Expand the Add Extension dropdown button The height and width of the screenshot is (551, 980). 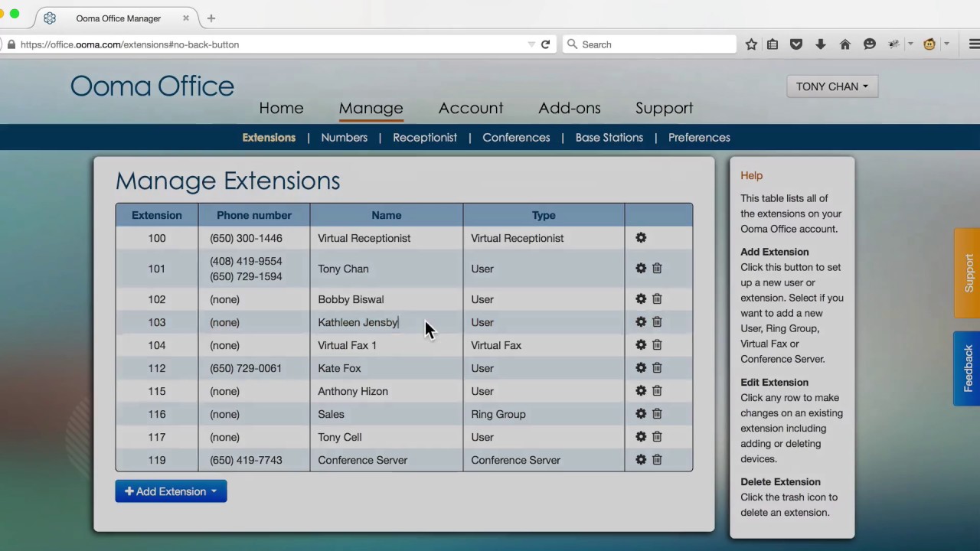point(171,491)
